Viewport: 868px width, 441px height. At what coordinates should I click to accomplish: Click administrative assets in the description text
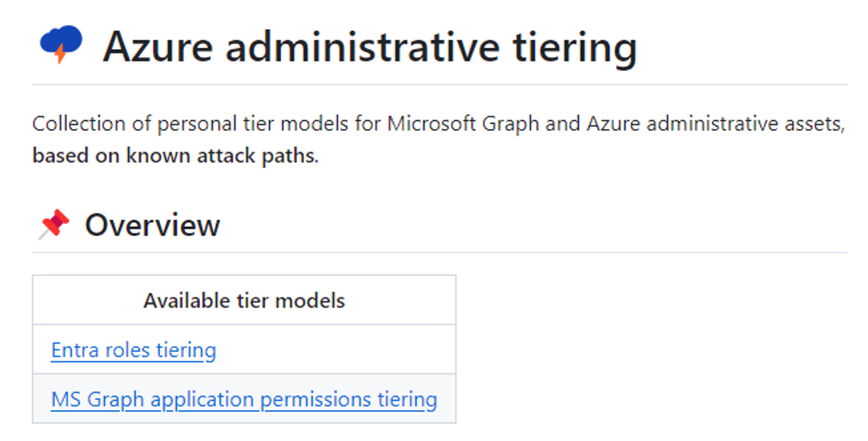(746, 124)
